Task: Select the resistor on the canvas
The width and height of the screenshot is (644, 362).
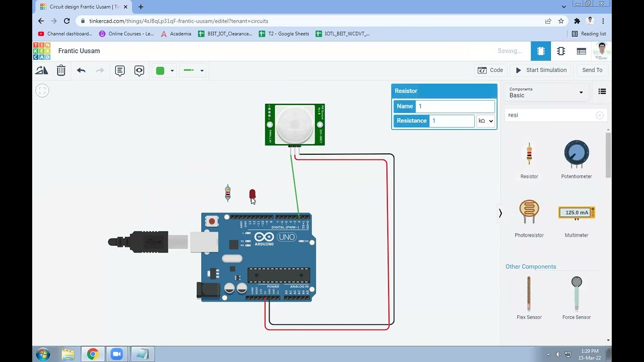Action: [228, 193]
